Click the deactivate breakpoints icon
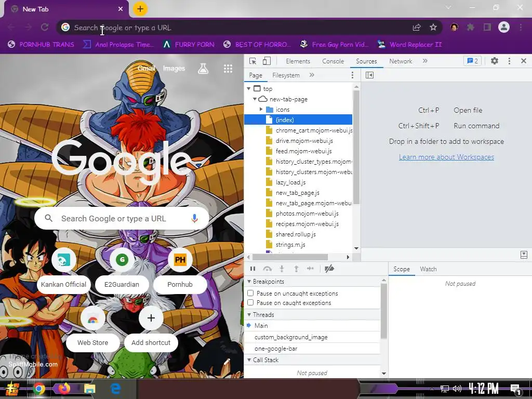 [x=329, y=269]
